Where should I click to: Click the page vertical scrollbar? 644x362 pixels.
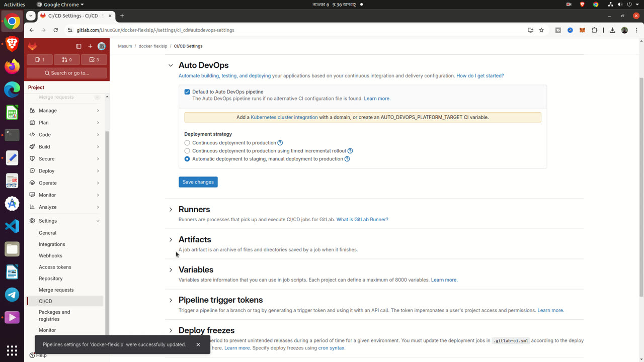tap(641, 186)
